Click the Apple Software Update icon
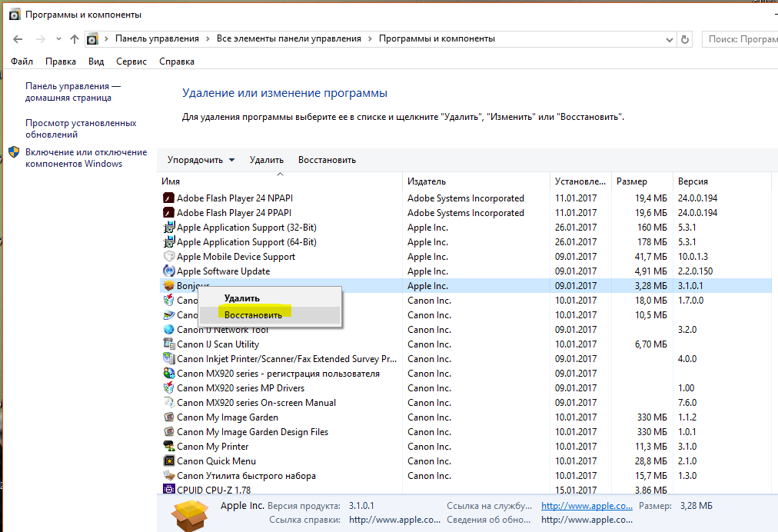The height and width of the screenshot is (532, 778). tap(168, 271)
